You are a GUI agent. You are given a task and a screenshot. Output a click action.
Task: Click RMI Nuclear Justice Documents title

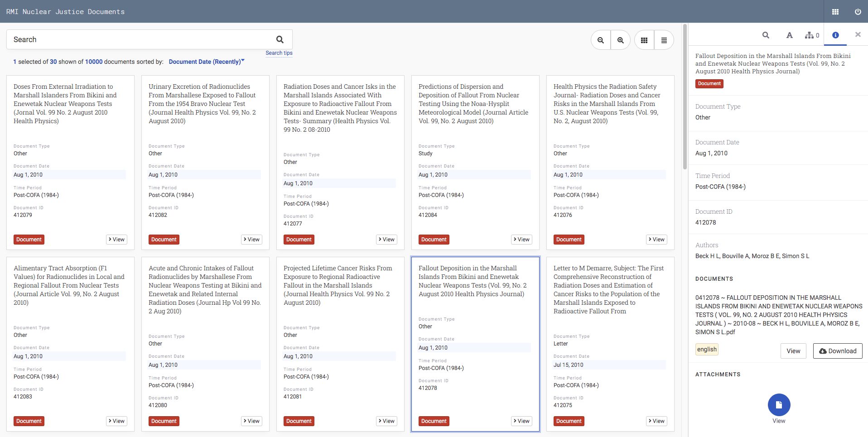click(x=65, y=12)
